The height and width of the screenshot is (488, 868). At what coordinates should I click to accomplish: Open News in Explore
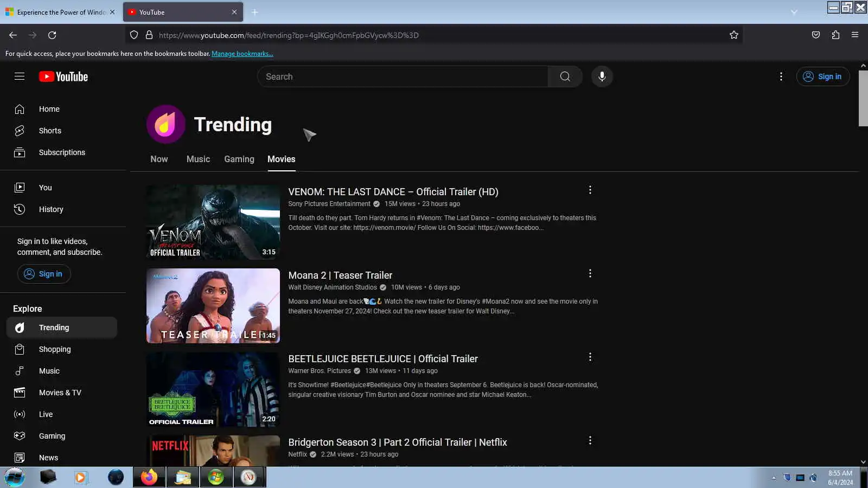63,458
